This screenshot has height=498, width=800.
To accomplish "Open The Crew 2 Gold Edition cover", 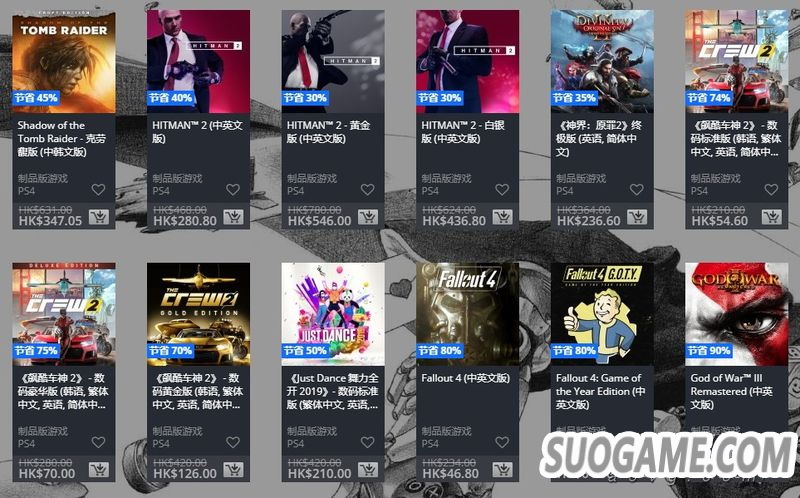I will pos(198,314).
